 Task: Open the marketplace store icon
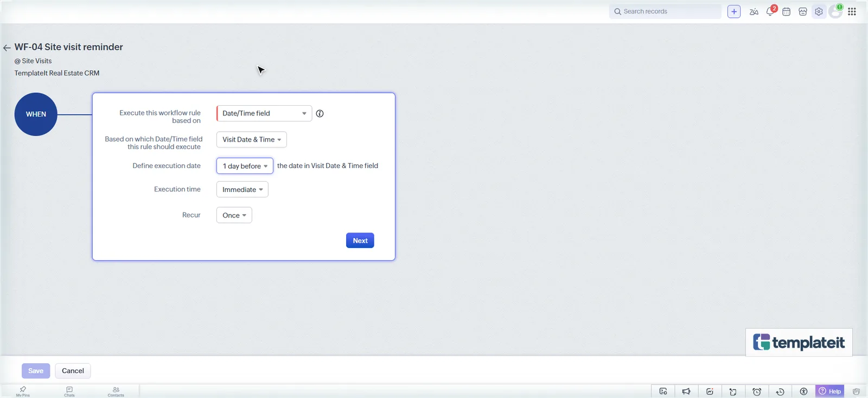pyautogui.click(x=803, y=11)
